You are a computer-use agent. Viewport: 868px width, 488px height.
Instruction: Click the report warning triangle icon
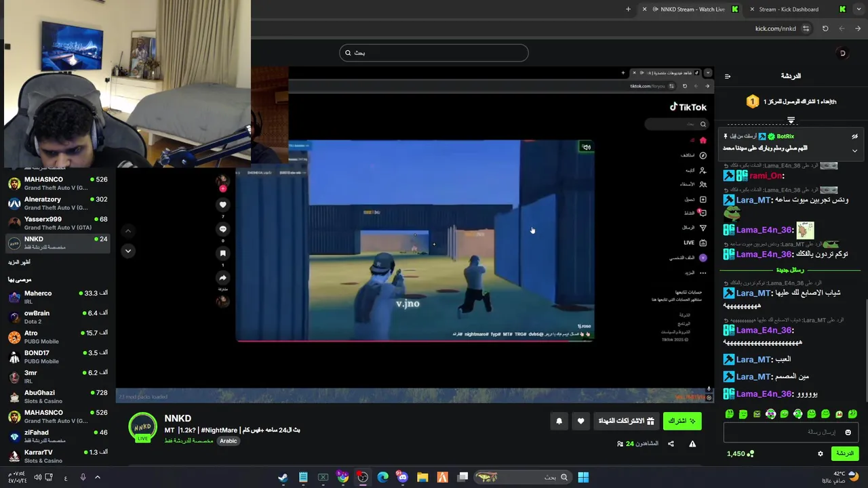[692, 444]
